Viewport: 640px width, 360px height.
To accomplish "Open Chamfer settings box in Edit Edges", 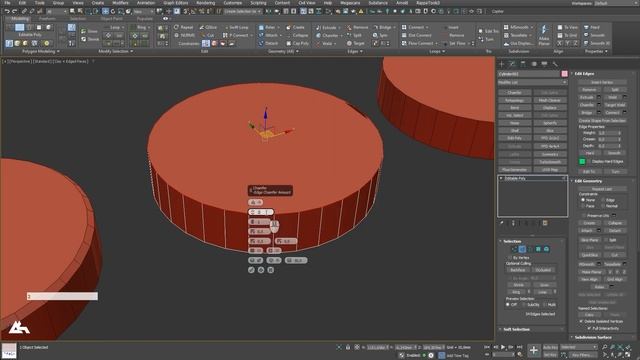I will (x=599, y=105).
